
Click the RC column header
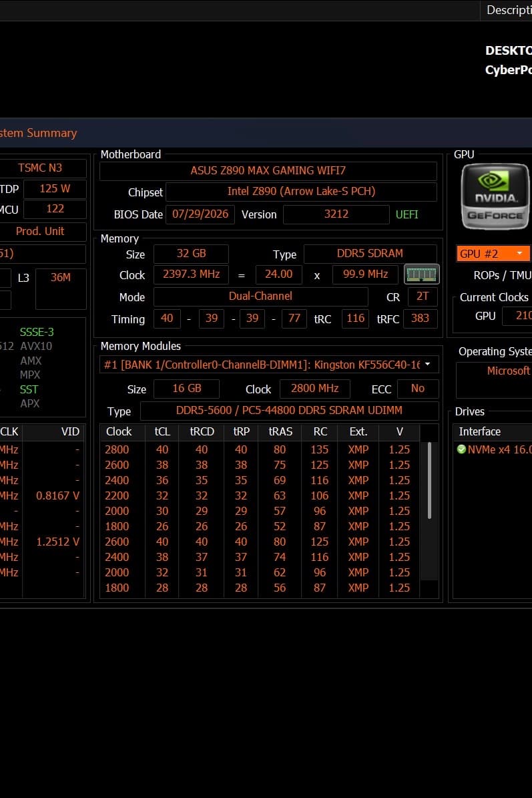coord(320,431)
